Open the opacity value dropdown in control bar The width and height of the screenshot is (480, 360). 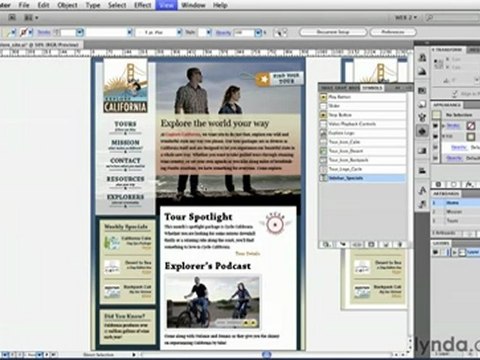[258, 32]
